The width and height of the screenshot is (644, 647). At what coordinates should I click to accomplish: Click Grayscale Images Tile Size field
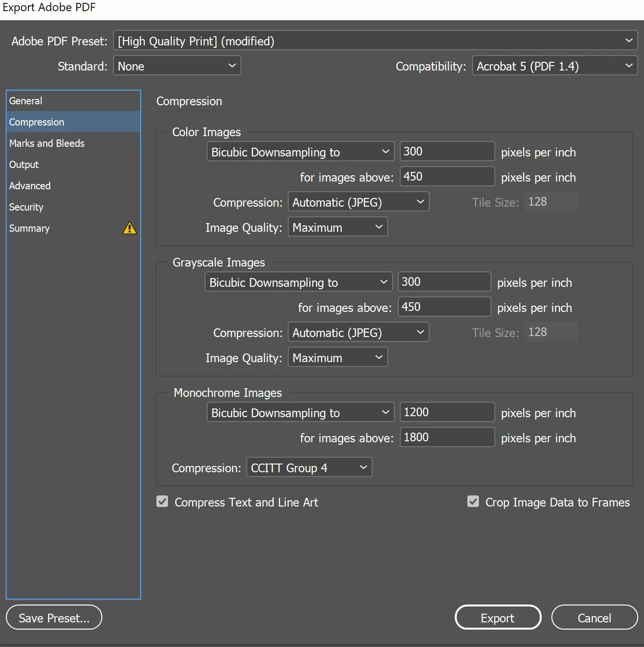click(551, 332)
